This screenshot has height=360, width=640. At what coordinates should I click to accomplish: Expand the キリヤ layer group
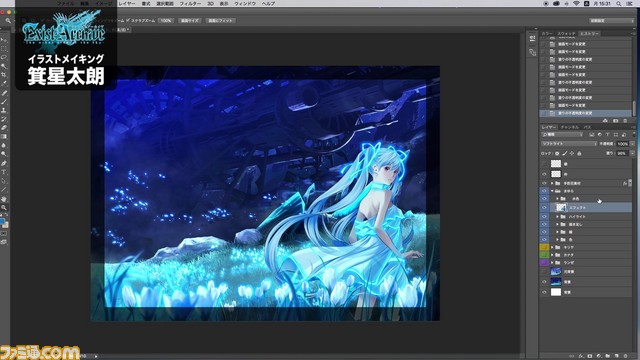click(552, 247)
